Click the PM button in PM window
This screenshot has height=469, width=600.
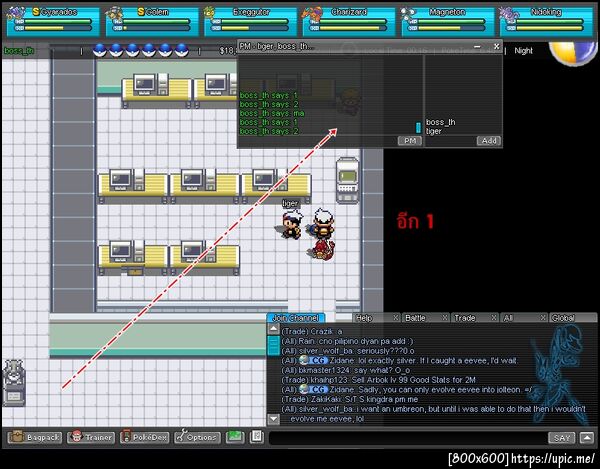coord(409,141)
